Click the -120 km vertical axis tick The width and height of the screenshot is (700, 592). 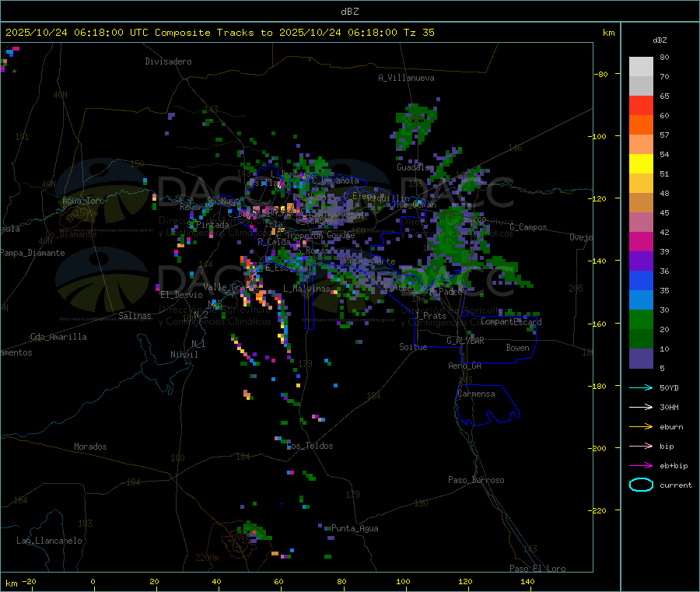click(600, 198)
